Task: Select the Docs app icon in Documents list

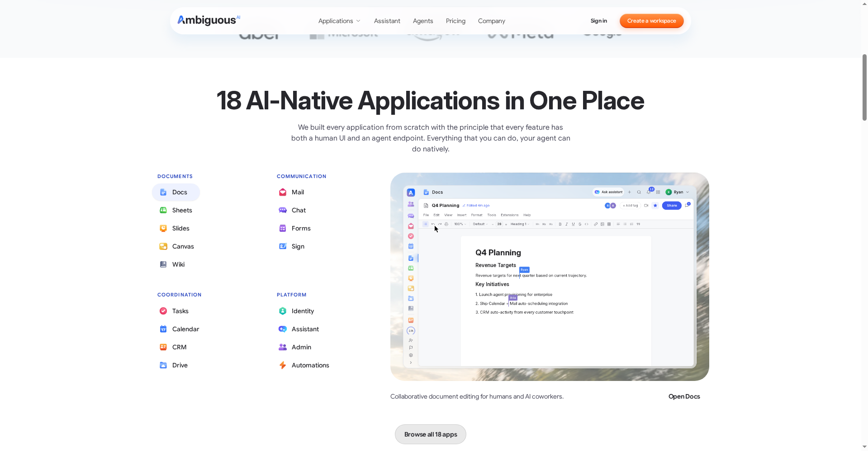Action: (x=163, y=192)
